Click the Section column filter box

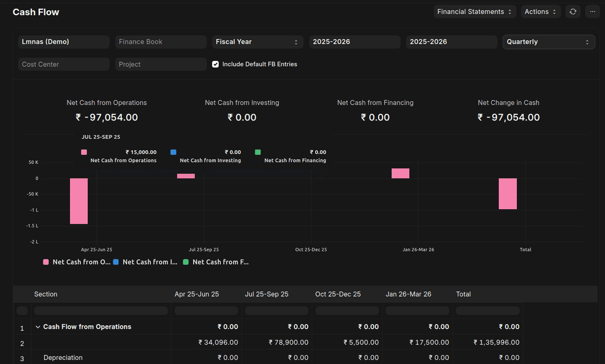point(101,311)
